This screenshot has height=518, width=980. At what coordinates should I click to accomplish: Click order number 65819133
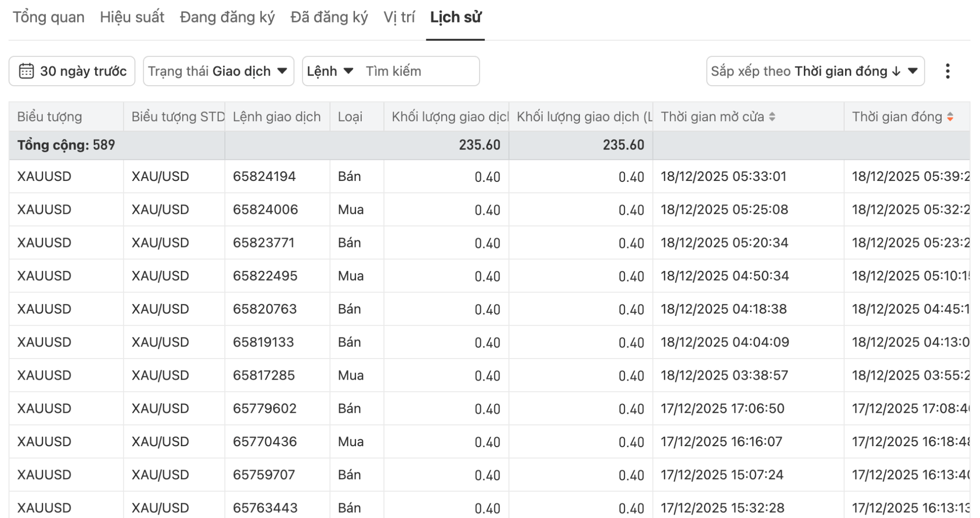point(263,342)
